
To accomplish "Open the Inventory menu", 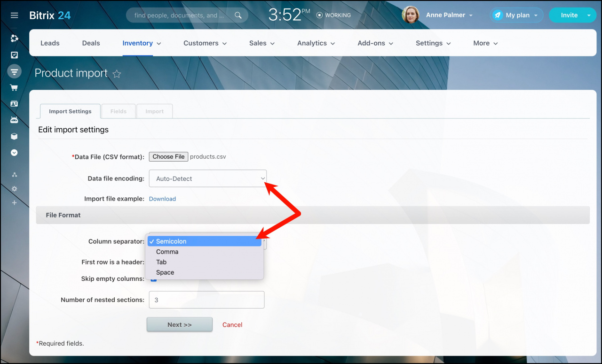I will click(x=142, y=43).
